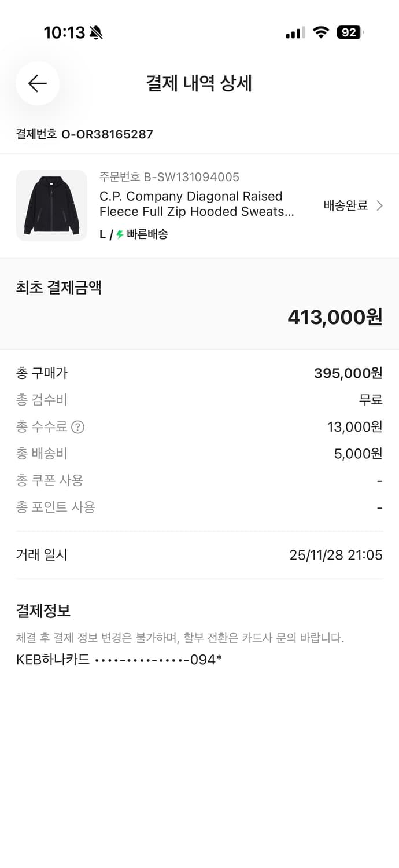The width and height of the screenshot is (399, 868).
Task: Tap the payment number O-OR38165287
Action: [x=84, y=134]
